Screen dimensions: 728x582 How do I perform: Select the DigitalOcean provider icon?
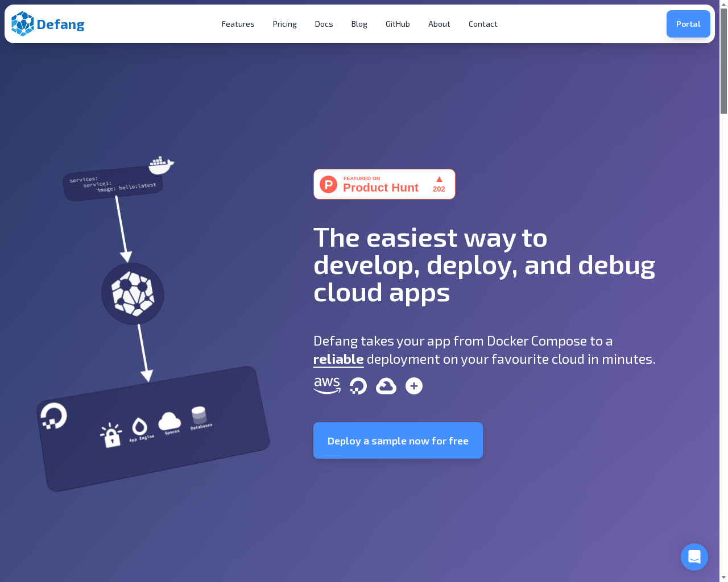pyautogui.click(x=358, y=386)
